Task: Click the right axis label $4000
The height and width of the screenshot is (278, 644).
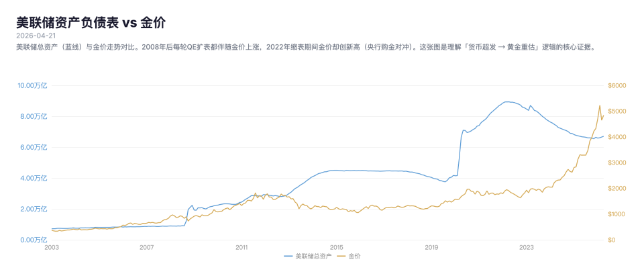Action: click(x=616, y=137)
